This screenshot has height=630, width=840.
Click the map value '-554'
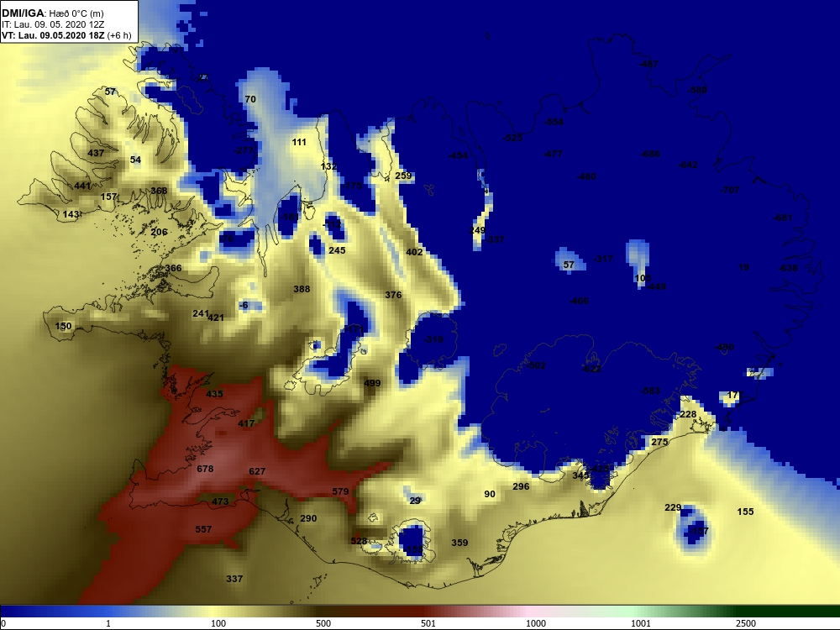(554, 122)
